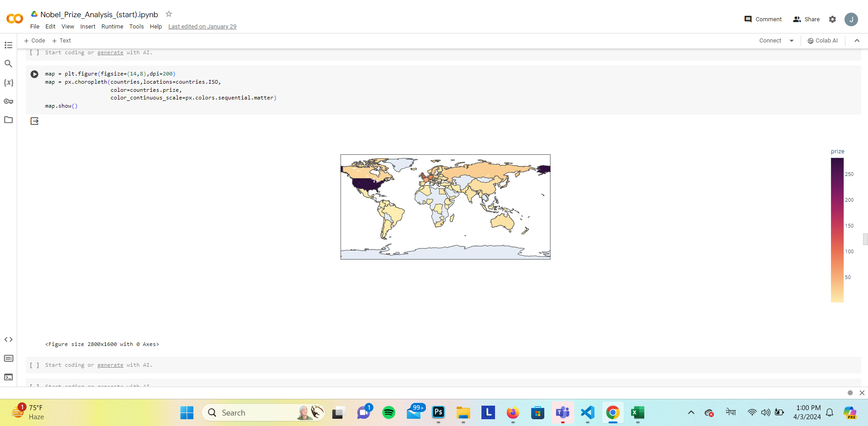This screenshot has height=426, width=868.
Task: Open the Runtime menu
Action: tap(112, 27)
